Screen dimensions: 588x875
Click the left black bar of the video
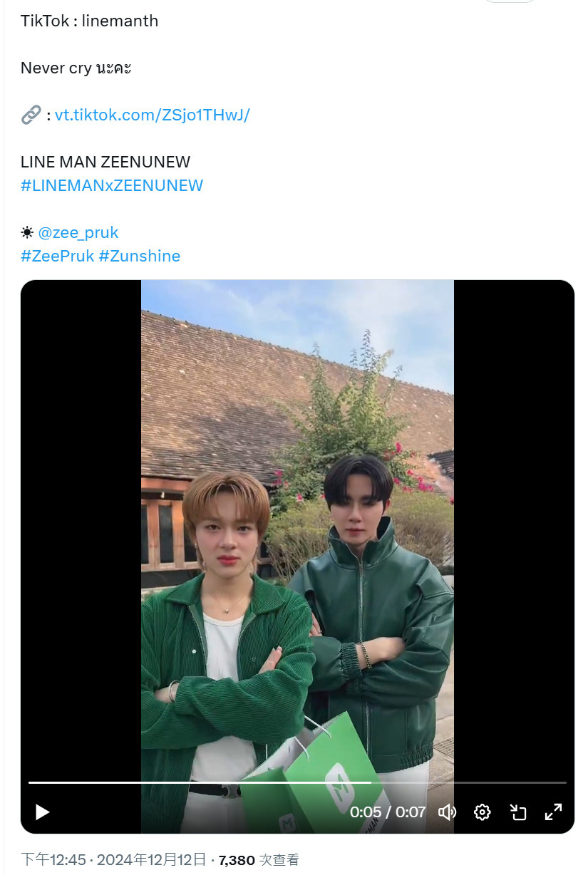(81, 527)
